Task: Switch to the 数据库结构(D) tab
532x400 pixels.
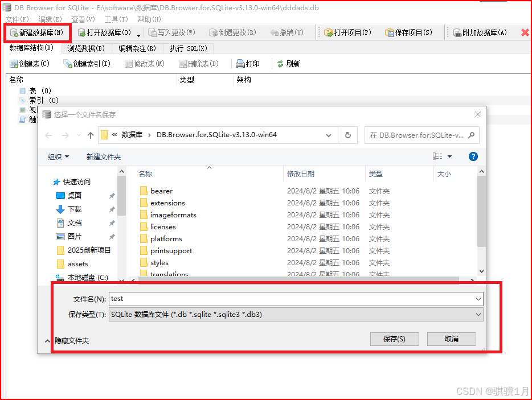Action: coord(31,48)
